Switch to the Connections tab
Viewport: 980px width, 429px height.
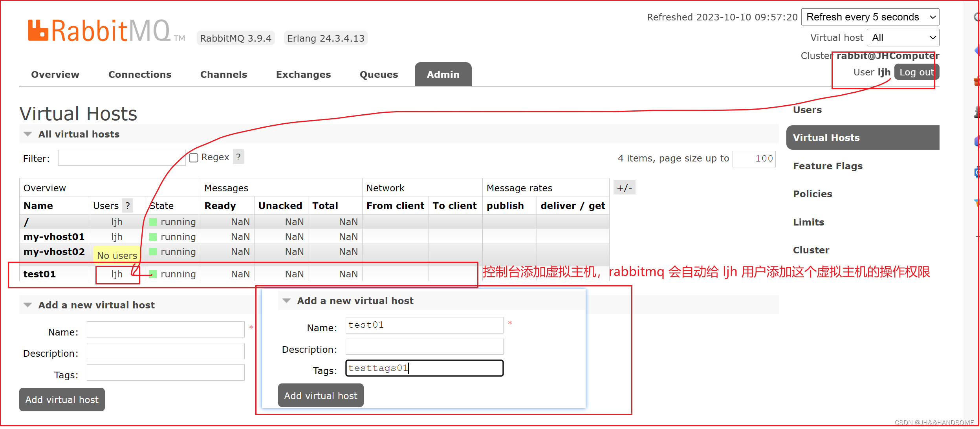click(140, 74)
